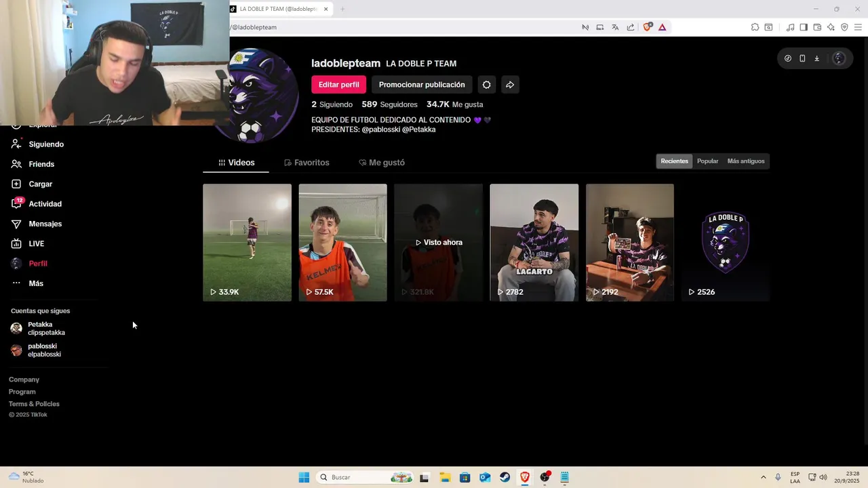
Task: Open the 589 Seguidores list
Action: pos(389,104)
